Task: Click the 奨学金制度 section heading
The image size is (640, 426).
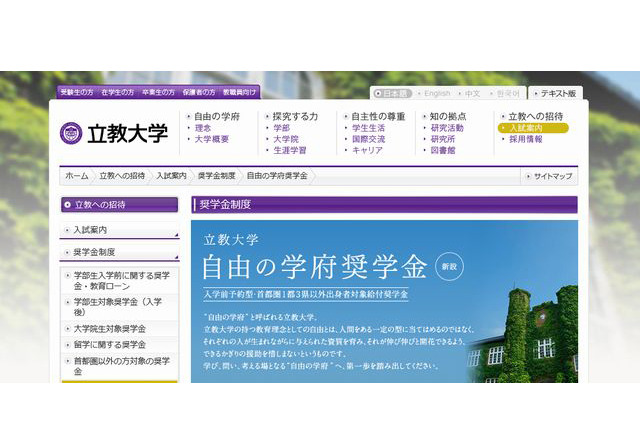Action: (384, 205)
